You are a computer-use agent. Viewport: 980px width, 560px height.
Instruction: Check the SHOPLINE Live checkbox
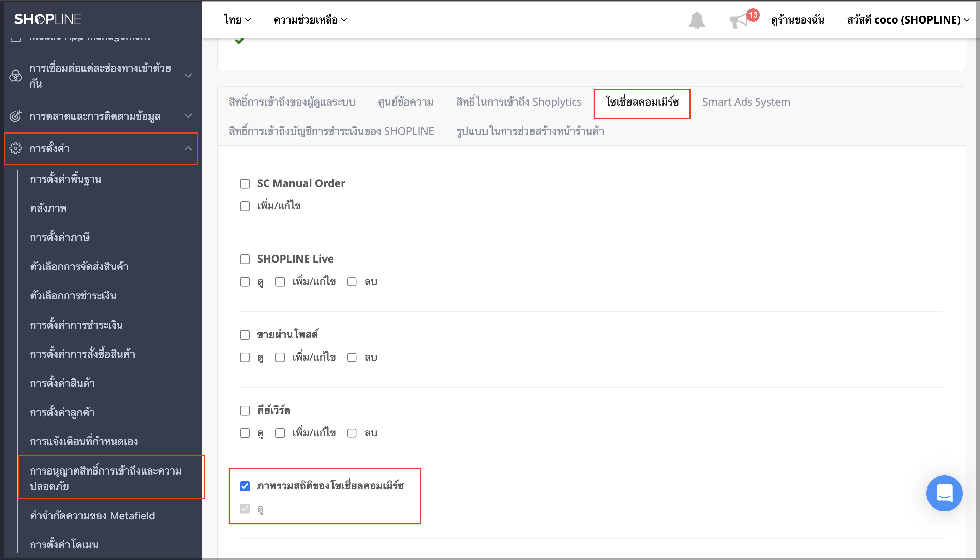[x=245, y=259]
